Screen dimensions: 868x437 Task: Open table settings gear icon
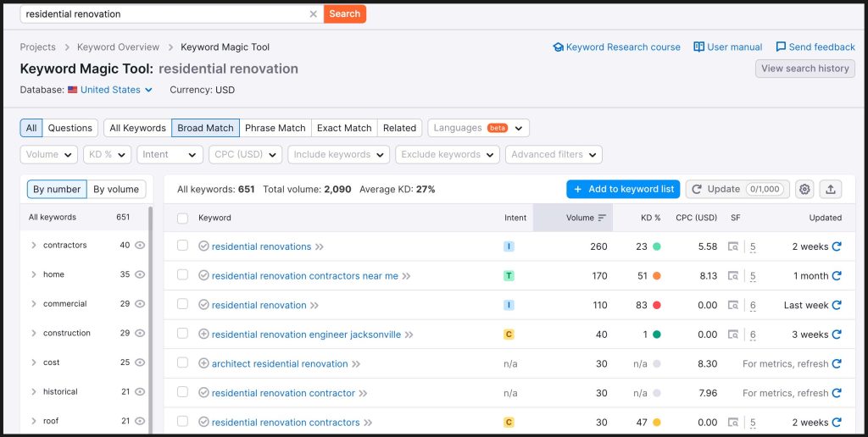click(805, 189)
